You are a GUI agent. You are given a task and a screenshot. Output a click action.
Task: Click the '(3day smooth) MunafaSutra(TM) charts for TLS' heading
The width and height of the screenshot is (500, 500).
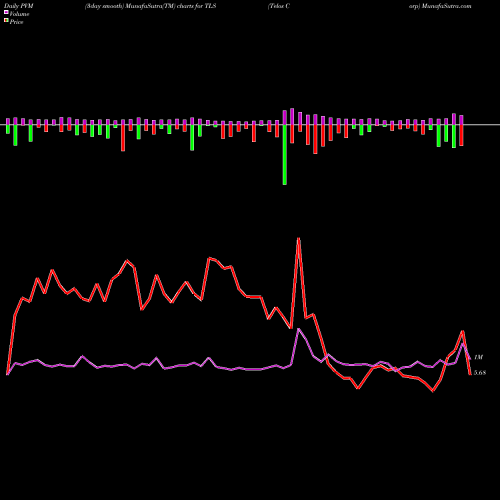click(151, 6)
